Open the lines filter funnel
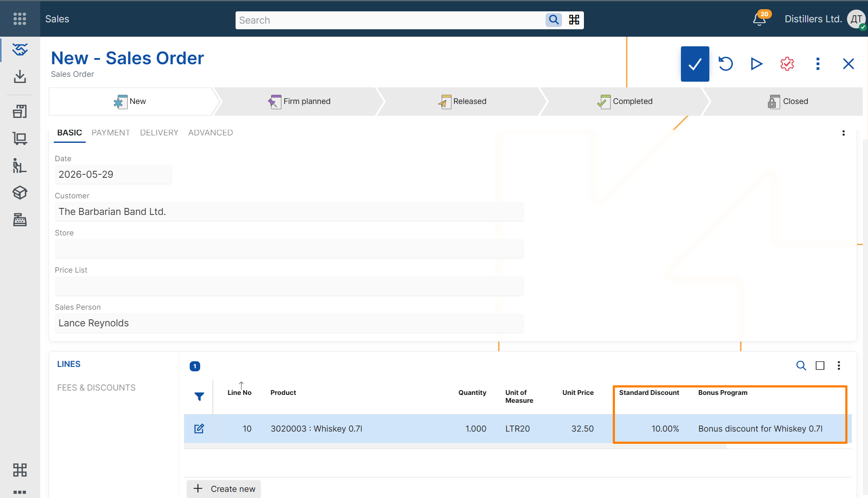This screenshot has width=868, height=498. coord(199,397)
